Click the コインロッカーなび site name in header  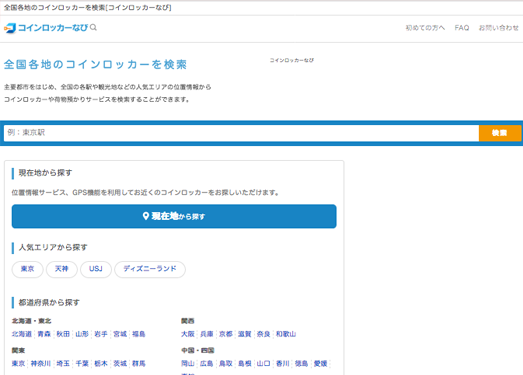(53, 28)
